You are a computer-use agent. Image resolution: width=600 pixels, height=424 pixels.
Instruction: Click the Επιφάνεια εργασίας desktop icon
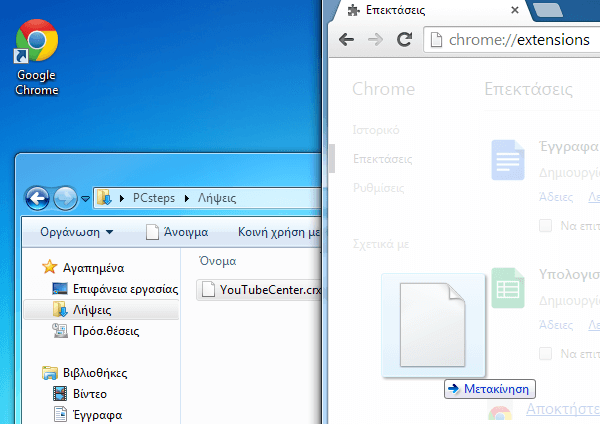coord(60,289)
